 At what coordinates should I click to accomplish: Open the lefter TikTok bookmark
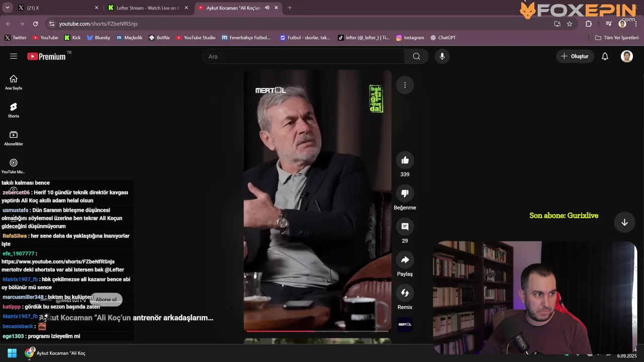pos(363,38)
